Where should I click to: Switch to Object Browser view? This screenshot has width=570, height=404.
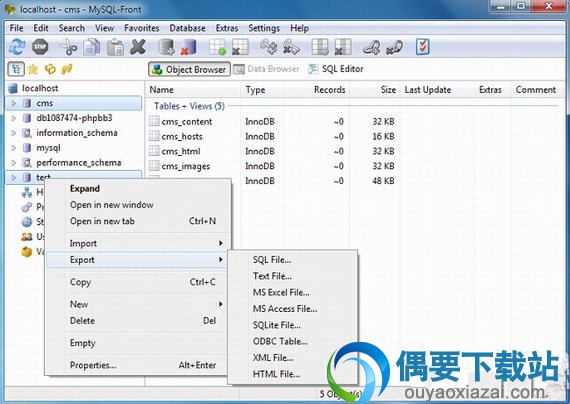click(x=189, y=69)
